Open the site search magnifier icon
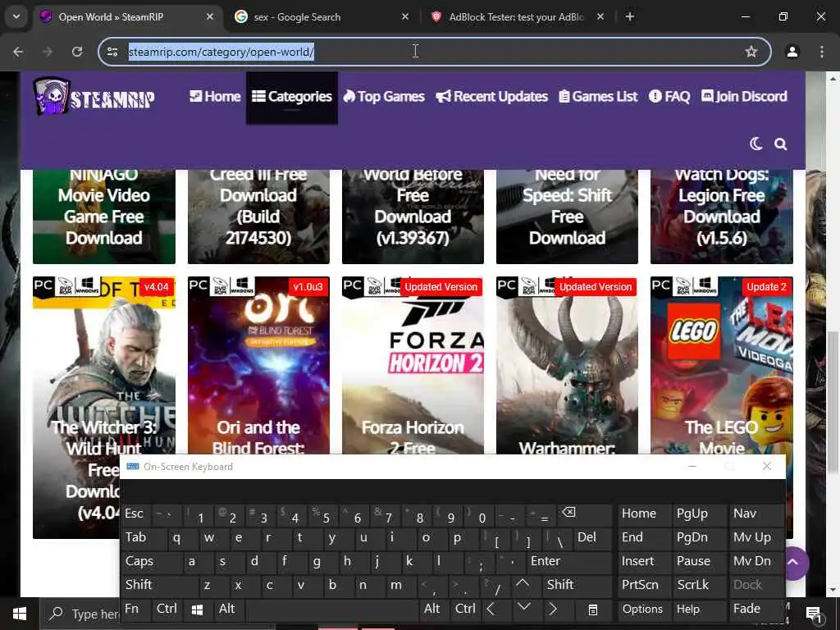The height and width of the screenshot is (630, 840). [781, 144]
